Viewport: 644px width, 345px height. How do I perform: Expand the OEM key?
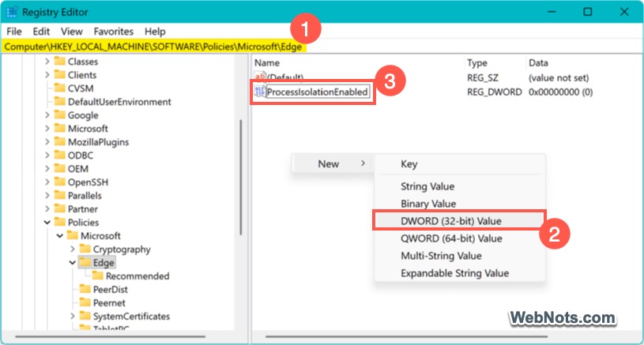(x=47, y=169)
